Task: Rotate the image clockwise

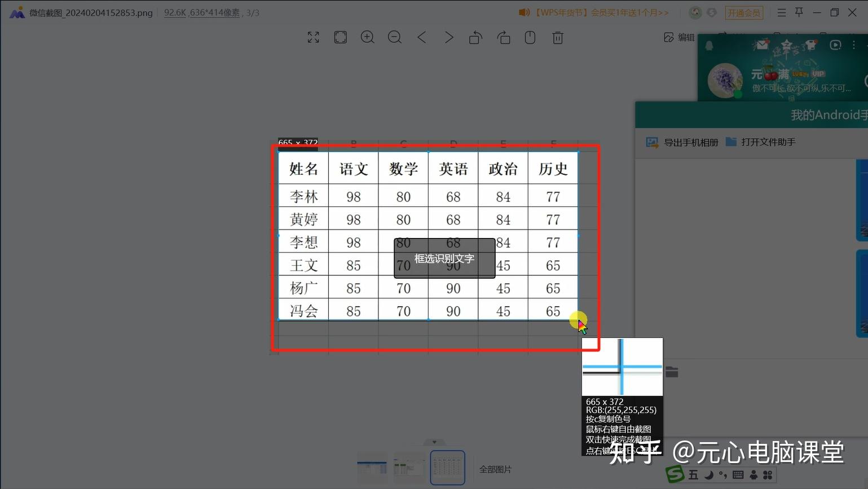Action: click(x=503, y=37)
